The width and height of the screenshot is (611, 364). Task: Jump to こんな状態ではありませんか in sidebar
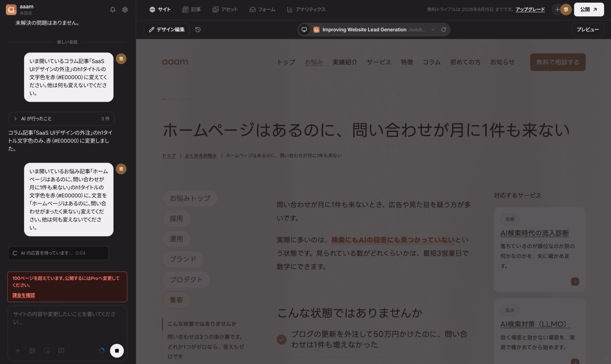[202, 324]
